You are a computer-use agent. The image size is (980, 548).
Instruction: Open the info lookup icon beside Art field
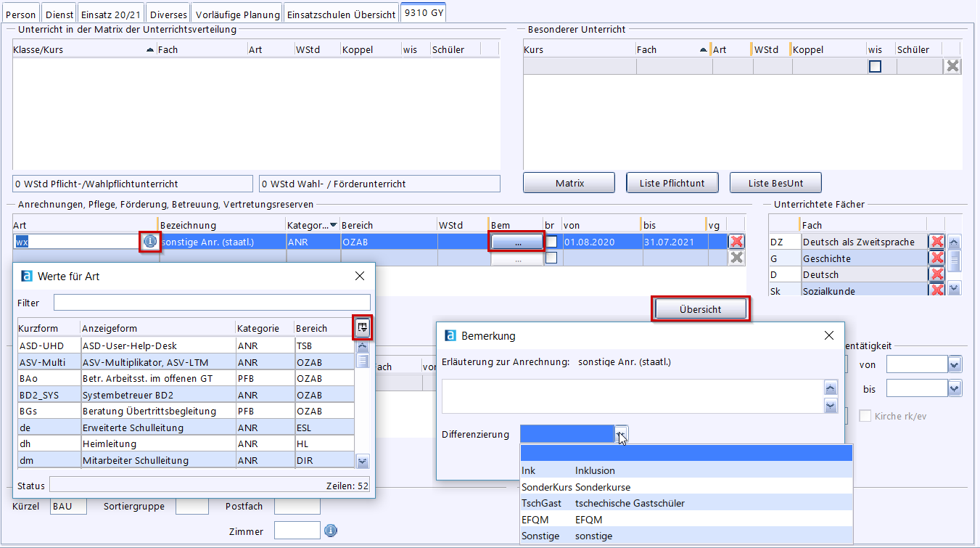150,242
